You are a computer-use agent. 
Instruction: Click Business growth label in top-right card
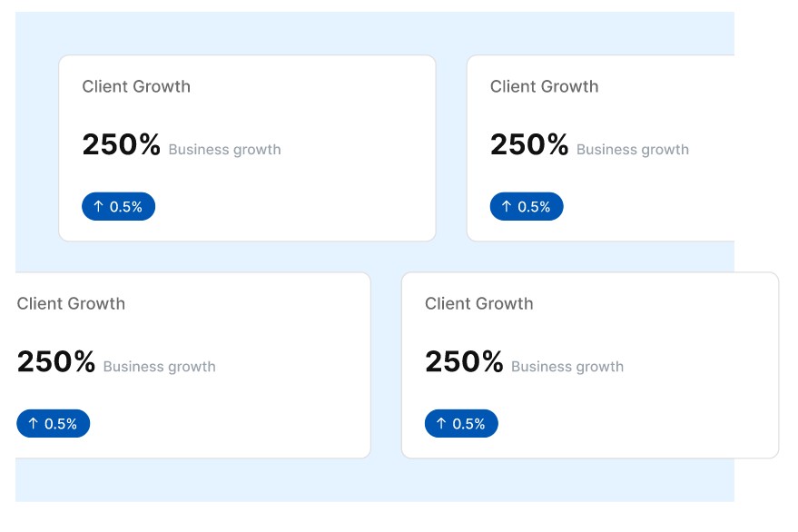tap(633, 150)
